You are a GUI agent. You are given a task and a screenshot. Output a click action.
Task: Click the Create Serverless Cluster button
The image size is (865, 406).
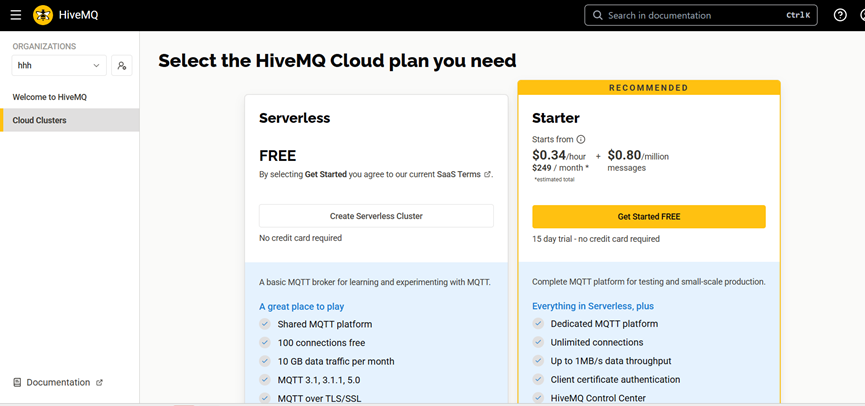[376, 216]
